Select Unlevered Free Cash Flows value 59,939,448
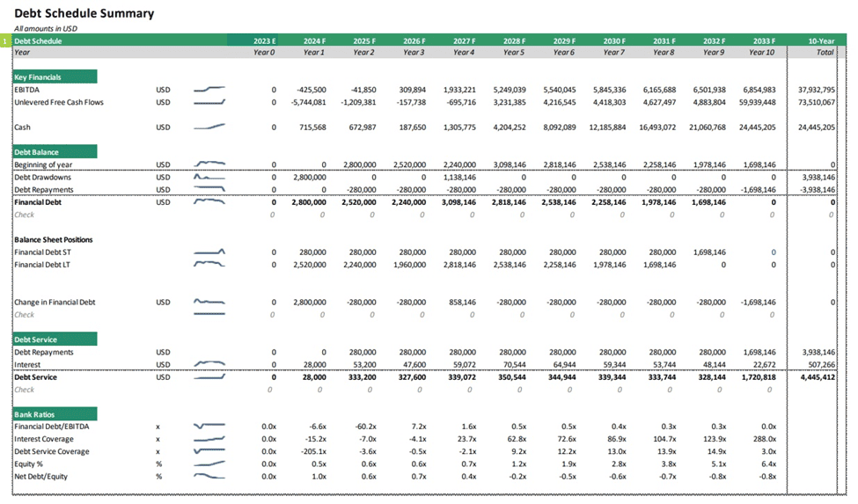The height and width of the screenshot is (504, 858). 757,102
